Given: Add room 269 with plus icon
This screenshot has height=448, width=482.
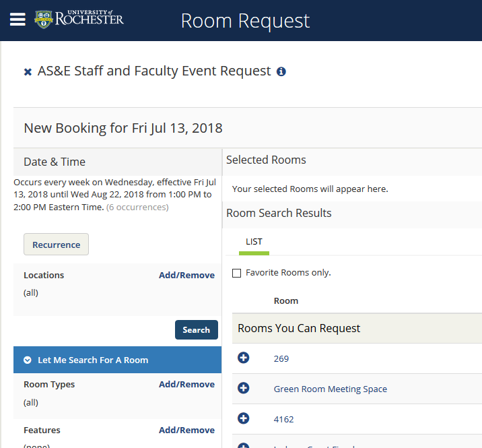Looking at the screenshot, I should tap(244, 358).
